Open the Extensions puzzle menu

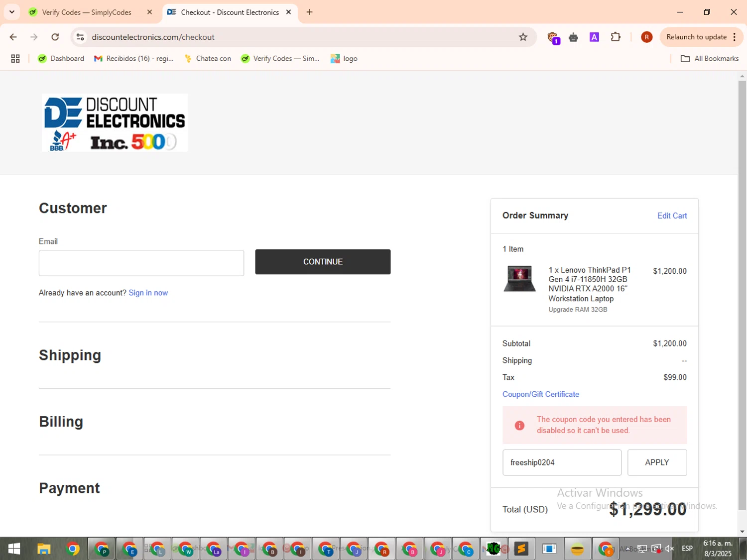pos(616,37)
